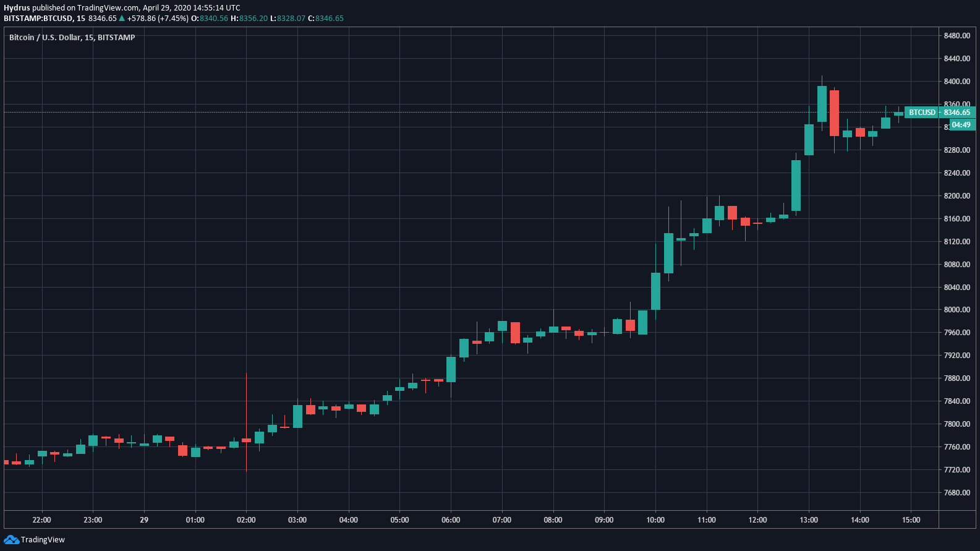Screen dimensions: 980x551
Task: Click the 8480.00 price axis label
Action: 957,36
